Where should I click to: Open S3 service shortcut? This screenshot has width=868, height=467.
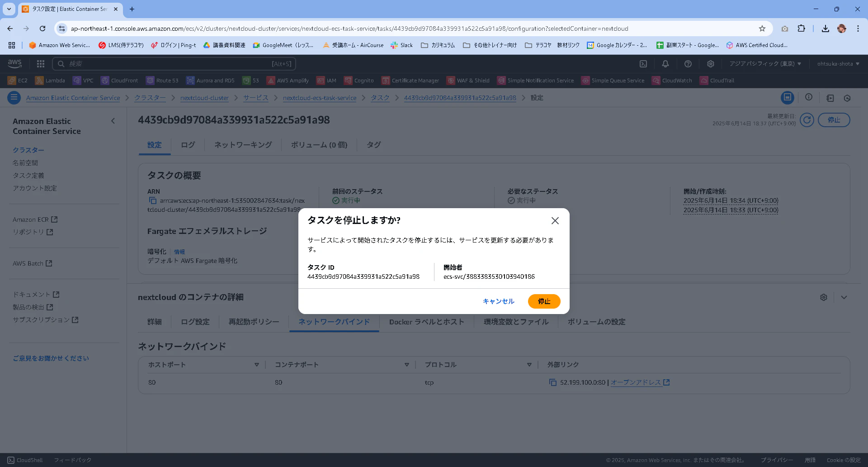tap(250, 81)
